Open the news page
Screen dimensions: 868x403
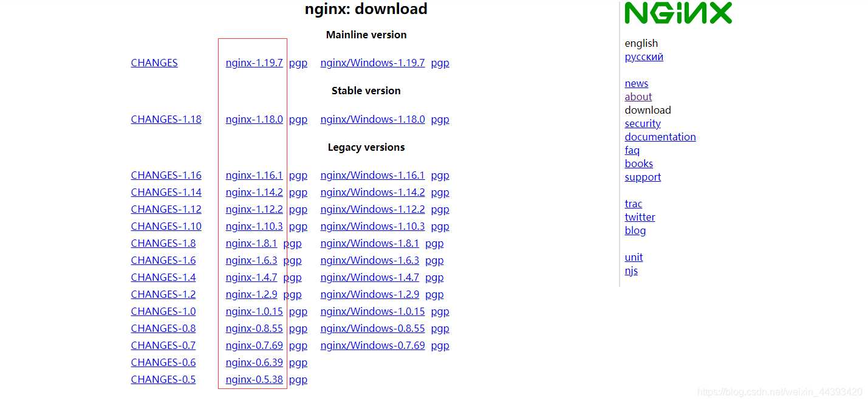pos(637,83)
